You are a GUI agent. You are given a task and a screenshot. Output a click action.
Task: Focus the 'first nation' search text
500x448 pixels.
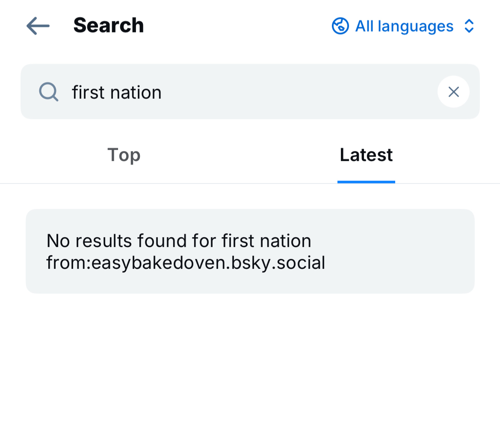tap(117, 92)
